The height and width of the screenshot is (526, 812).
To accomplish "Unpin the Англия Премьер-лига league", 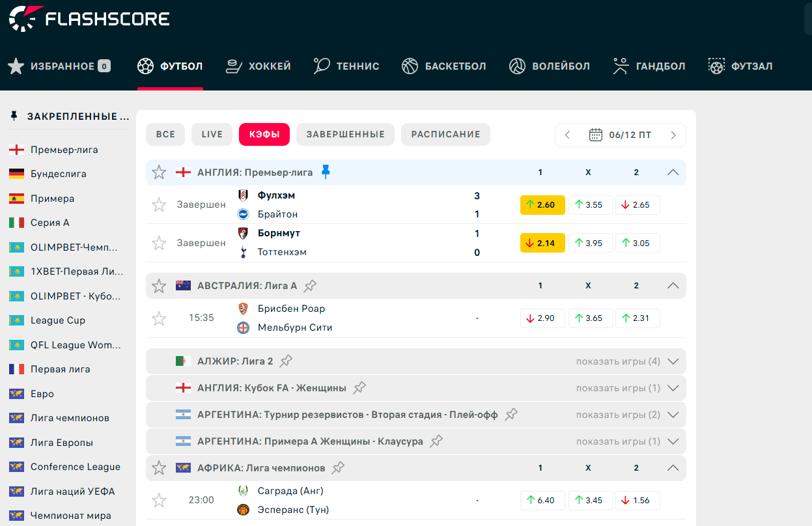I will click(x=326, y=172).
